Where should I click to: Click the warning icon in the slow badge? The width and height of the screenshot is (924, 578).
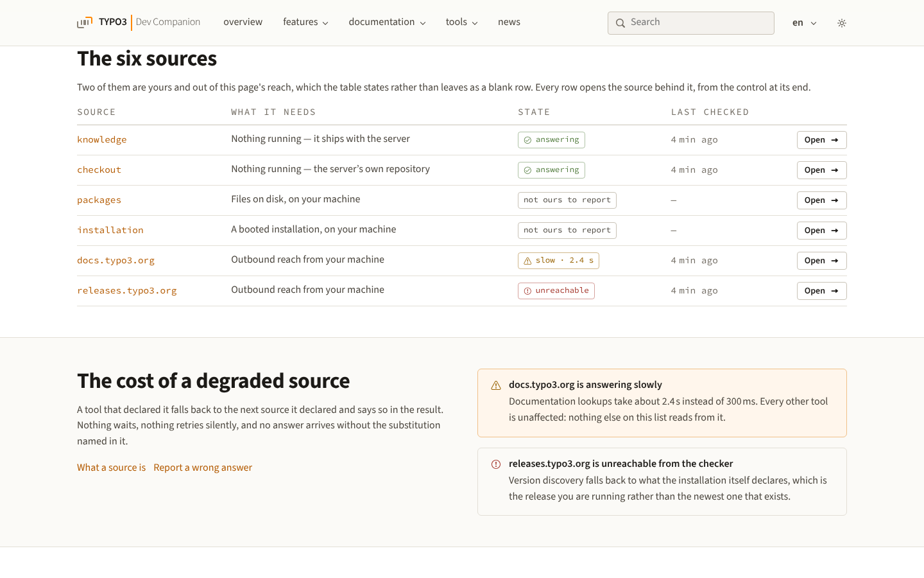point(527,261)
